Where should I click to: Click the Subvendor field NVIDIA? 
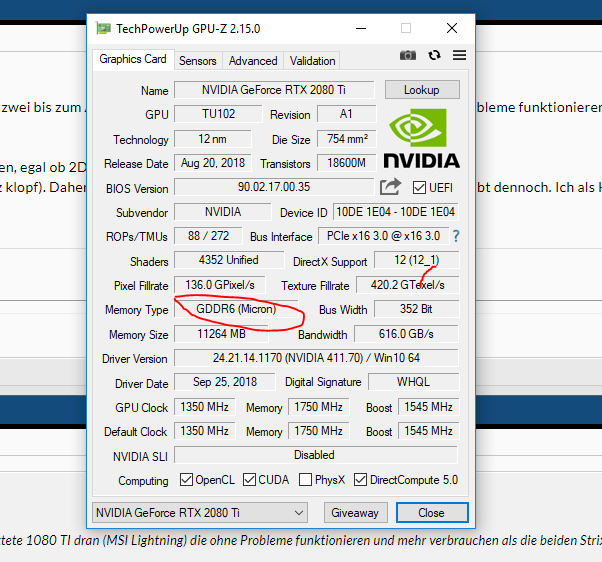click(x=223, y=212)
